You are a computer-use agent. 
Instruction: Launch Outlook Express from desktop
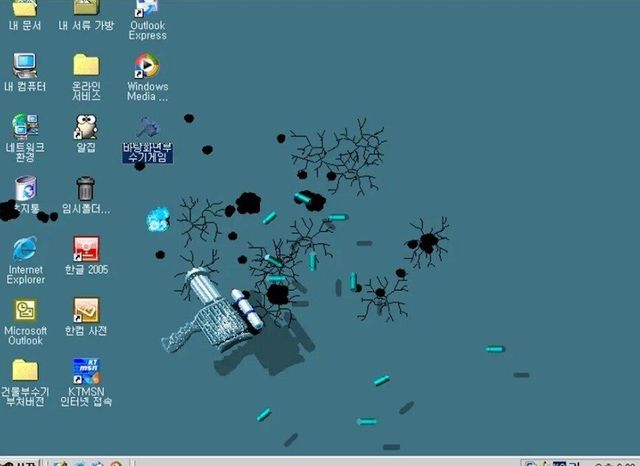[147, 9]
